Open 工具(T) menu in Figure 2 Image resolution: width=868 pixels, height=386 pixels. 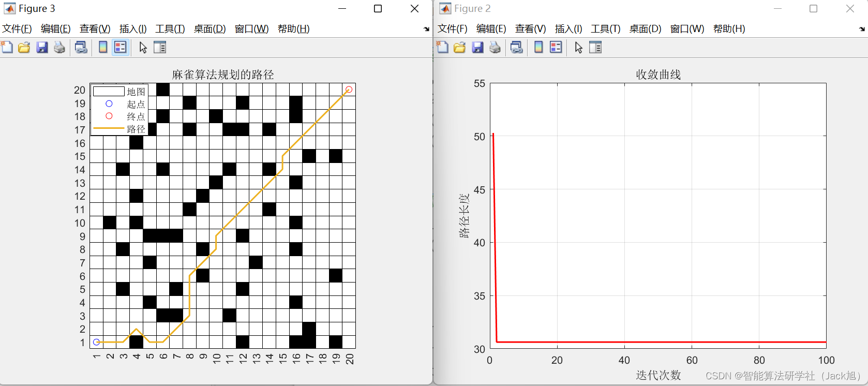coord(606,29)
